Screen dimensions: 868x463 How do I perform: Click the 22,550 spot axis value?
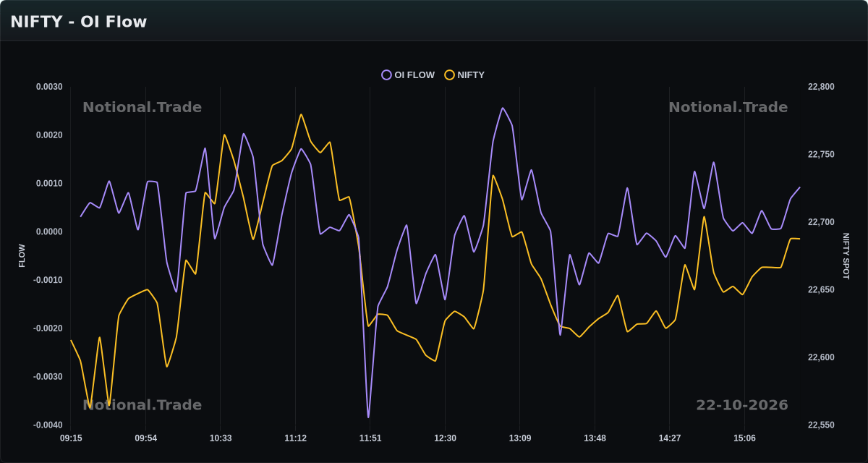click(x=821, y=425)
